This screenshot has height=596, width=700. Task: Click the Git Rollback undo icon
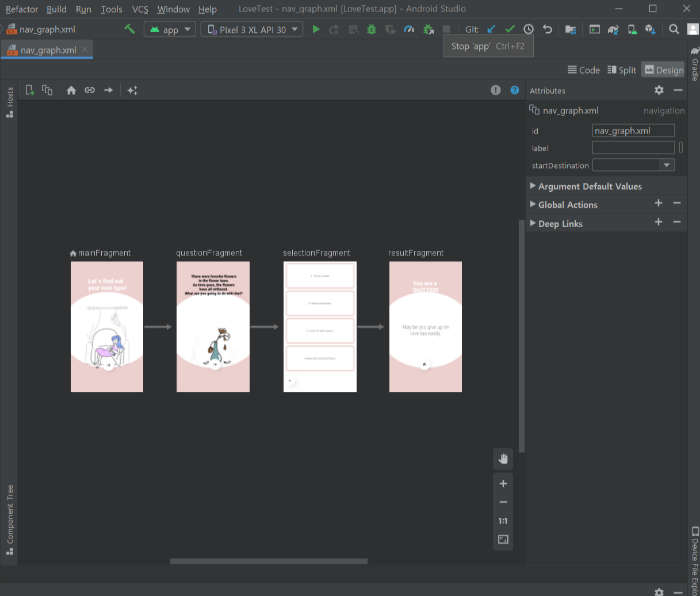[548, 29]
